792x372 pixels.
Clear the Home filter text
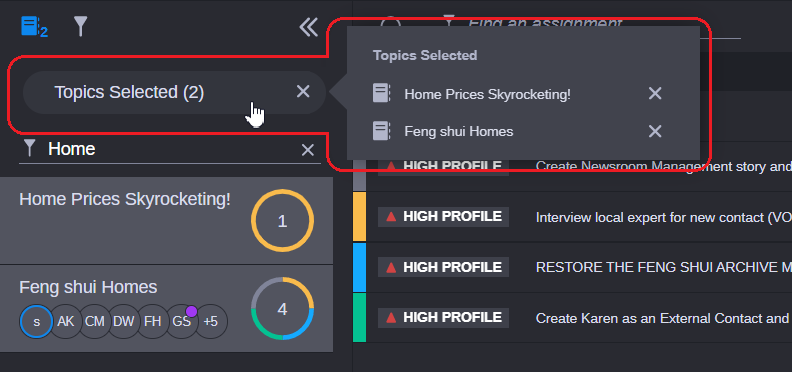point(308,150)
